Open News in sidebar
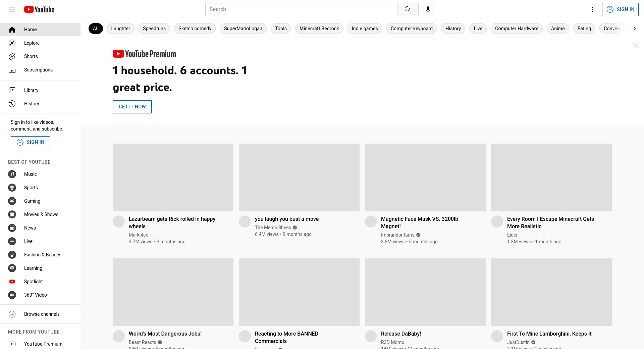Image resolution: width=644 pixels, height=349 pixels. click(40, 228)
